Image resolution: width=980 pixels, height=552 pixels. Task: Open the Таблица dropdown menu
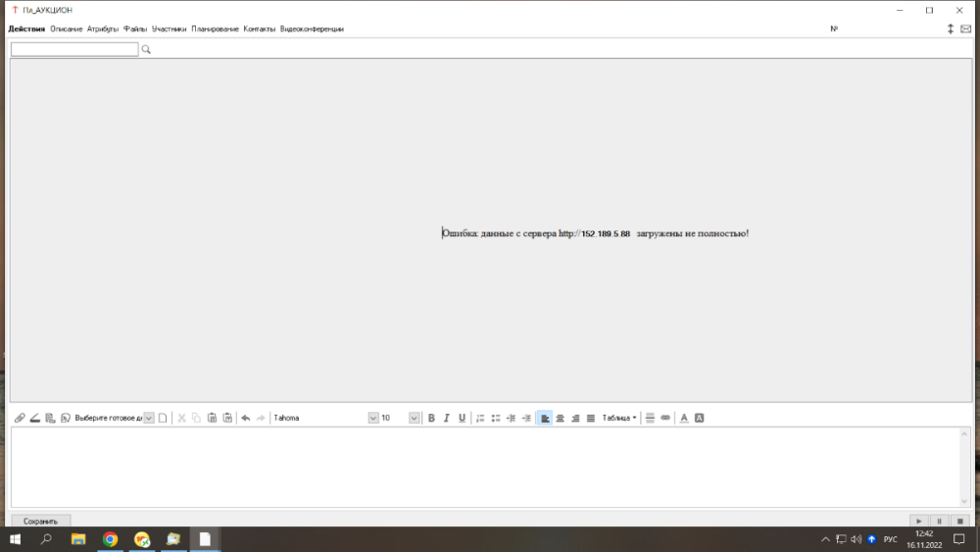(618, 418)
